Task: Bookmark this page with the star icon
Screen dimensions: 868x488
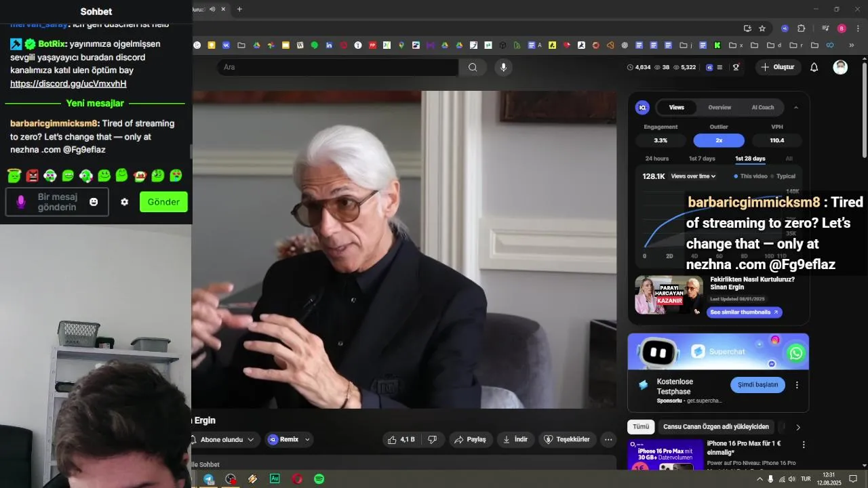Action: tap(762, 28)
